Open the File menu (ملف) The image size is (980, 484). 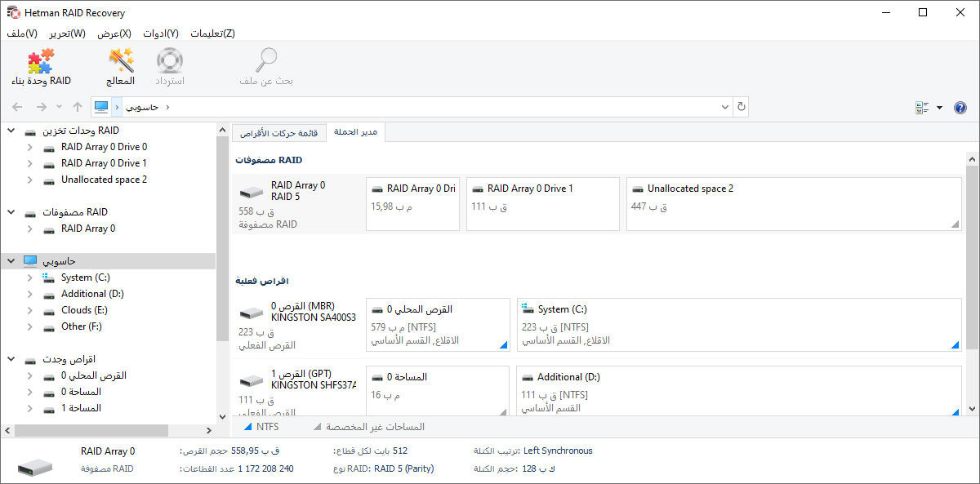click(x=22, y=33)
